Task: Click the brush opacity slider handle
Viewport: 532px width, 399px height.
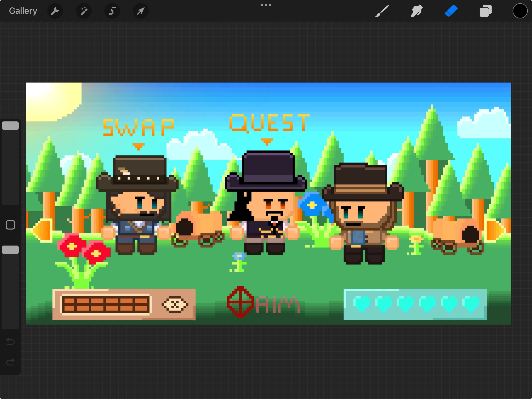Action: tap(10, 250)
